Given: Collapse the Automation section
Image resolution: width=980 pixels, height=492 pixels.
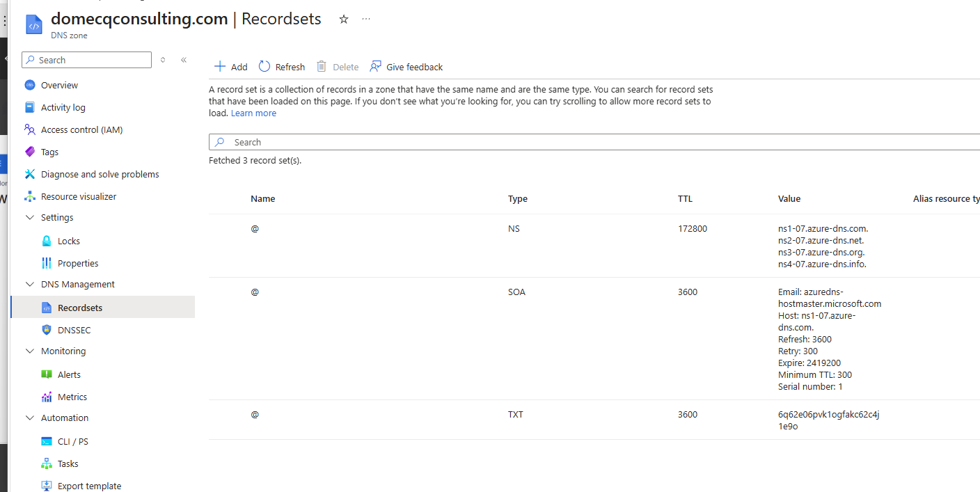Looking at the screenshot, I should coord(30,418).
